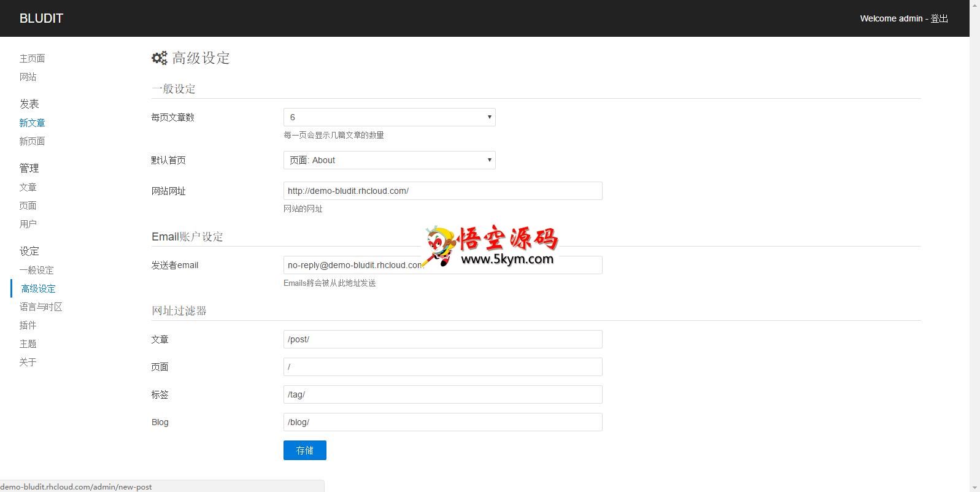Click the Welcome admin text in header
Viewport: 980px width, 492px height.
[x=891, y=18]
